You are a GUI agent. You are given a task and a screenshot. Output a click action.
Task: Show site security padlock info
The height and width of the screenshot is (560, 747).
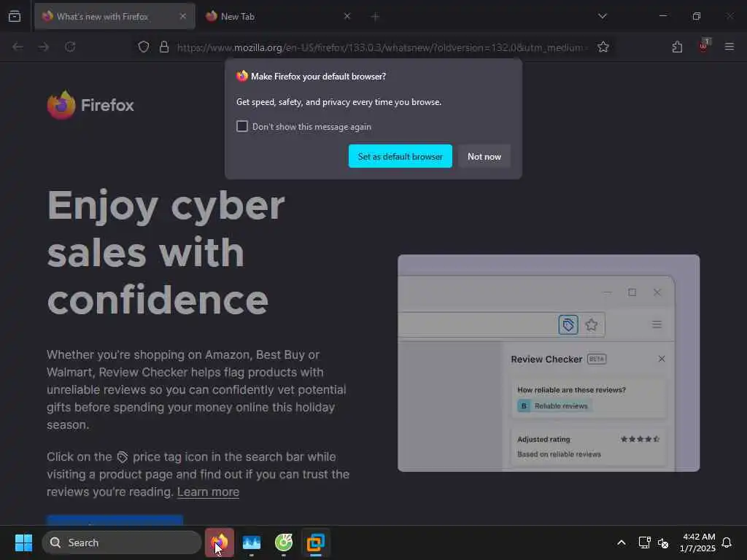[x=164, y=47]
